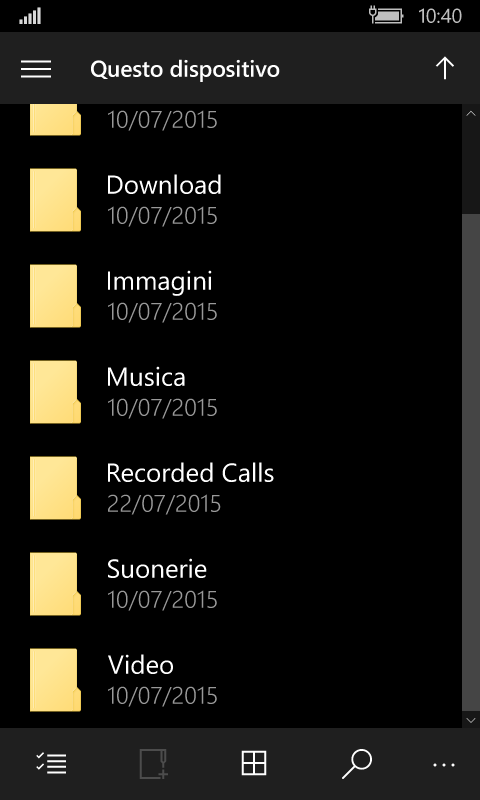Tap the select items checklist icon

tap(51, 764)
